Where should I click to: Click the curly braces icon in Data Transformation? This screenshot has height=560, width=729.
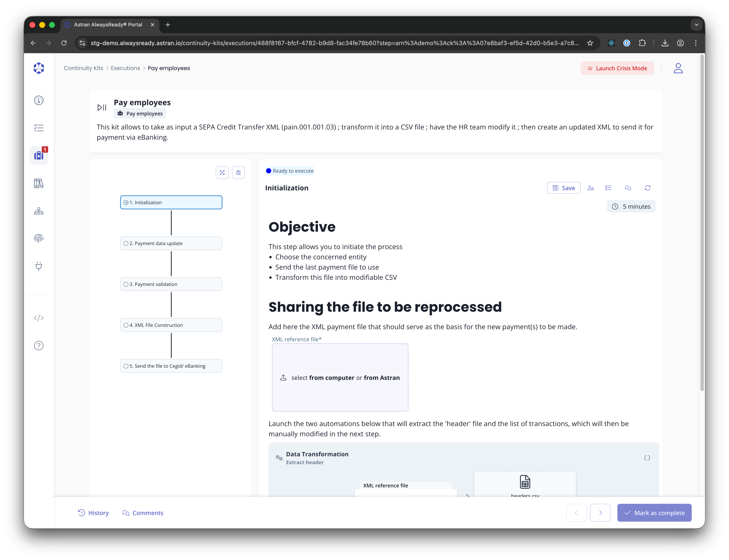click(x=647, y=458)
